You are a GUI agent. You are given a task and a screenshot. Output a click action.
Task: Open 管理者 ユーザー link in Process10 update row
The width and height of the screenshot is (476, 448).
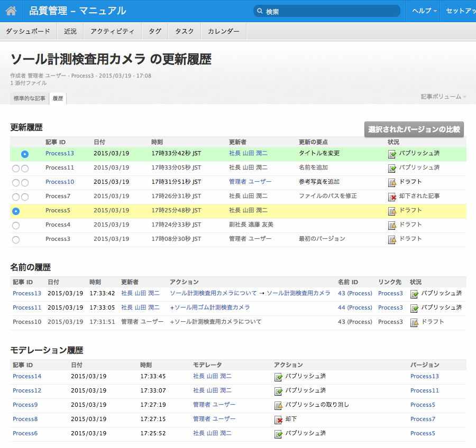[250, 182]
